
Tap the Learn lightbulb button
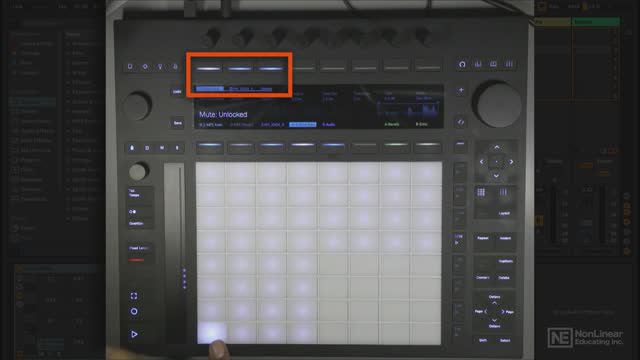(160, 67)
